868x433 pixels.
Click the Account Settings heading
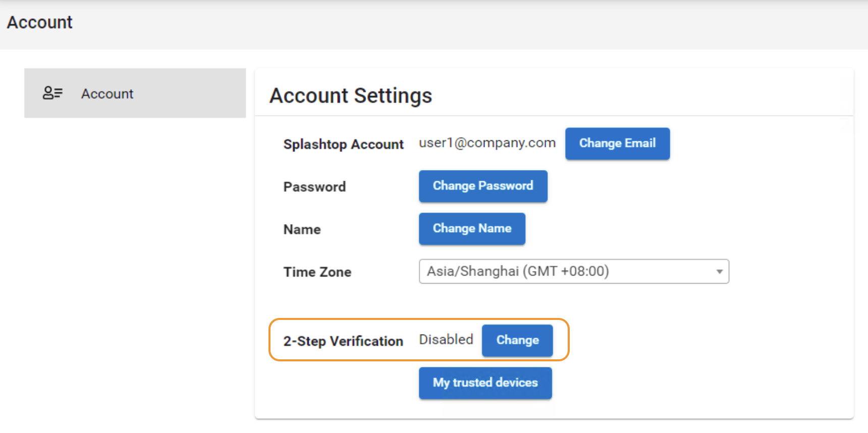click(351, 95)
